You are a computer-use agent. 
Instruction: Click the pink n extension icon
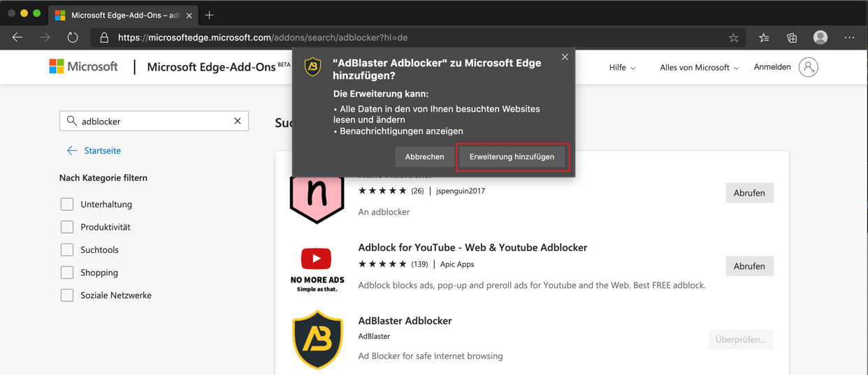317,199
